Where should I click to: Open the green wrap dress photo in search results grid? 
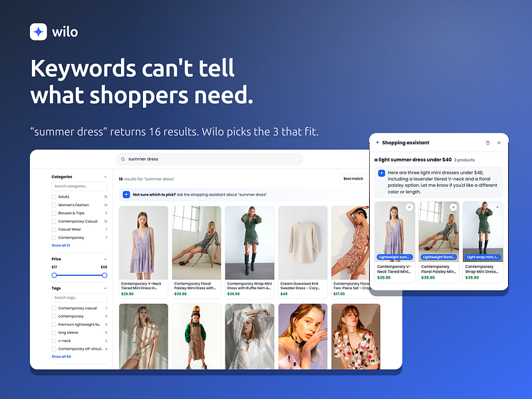point(250,243)
